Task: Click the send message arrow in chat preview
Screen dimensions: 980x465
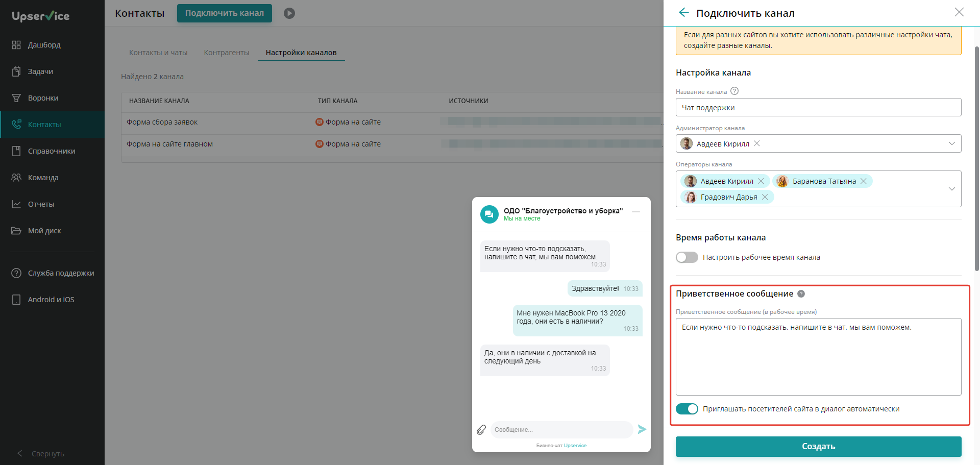Action: coord(642,429)
